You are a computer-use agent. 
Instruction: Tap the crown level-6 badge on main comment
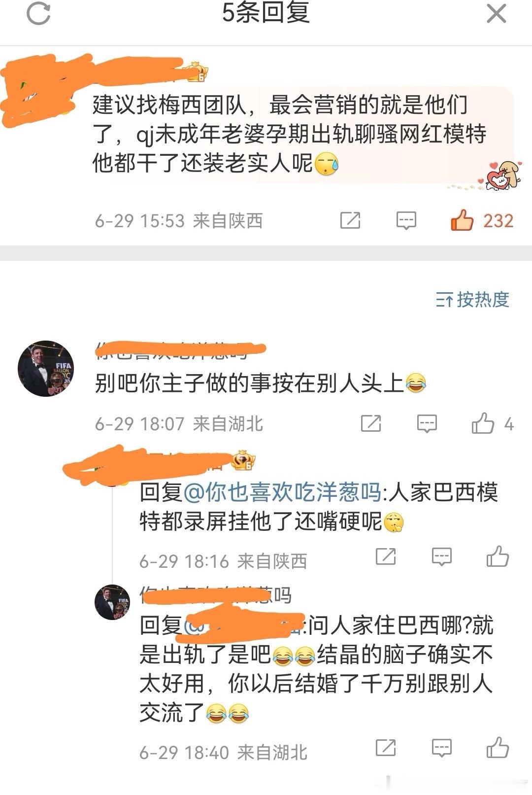pyautogui.click(x=197, y=71)
